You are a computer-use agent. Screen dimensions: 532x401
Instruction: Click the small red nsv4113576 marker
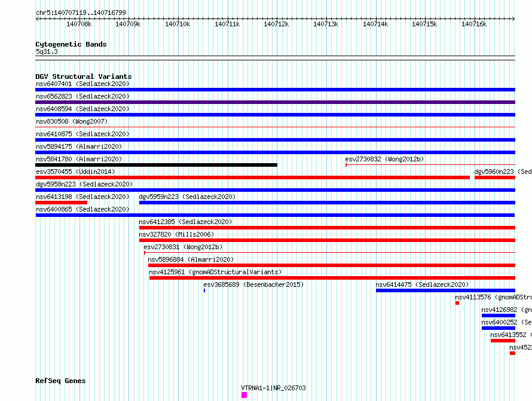[457, 303]
